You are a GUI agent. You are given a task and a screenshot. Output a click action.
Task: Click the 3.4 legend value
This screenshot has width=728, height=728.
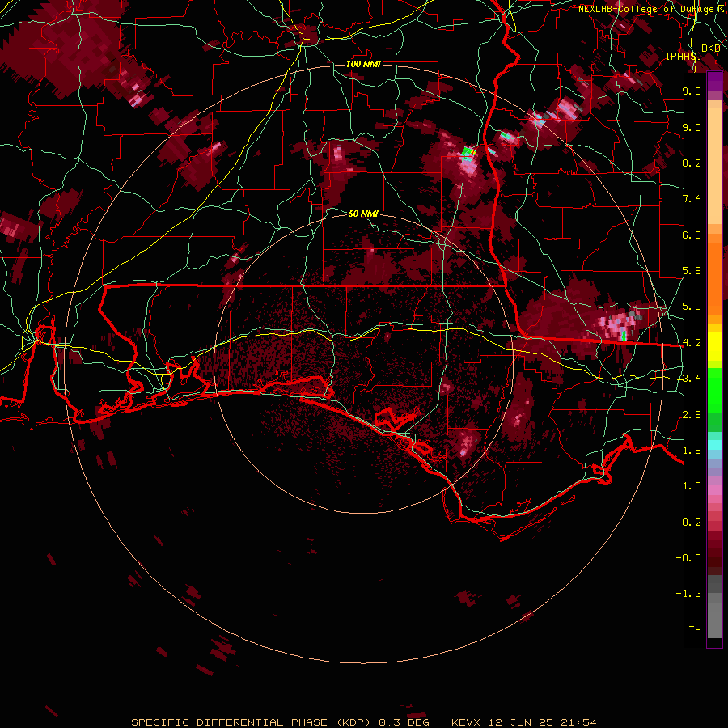[x=692, y=379]
